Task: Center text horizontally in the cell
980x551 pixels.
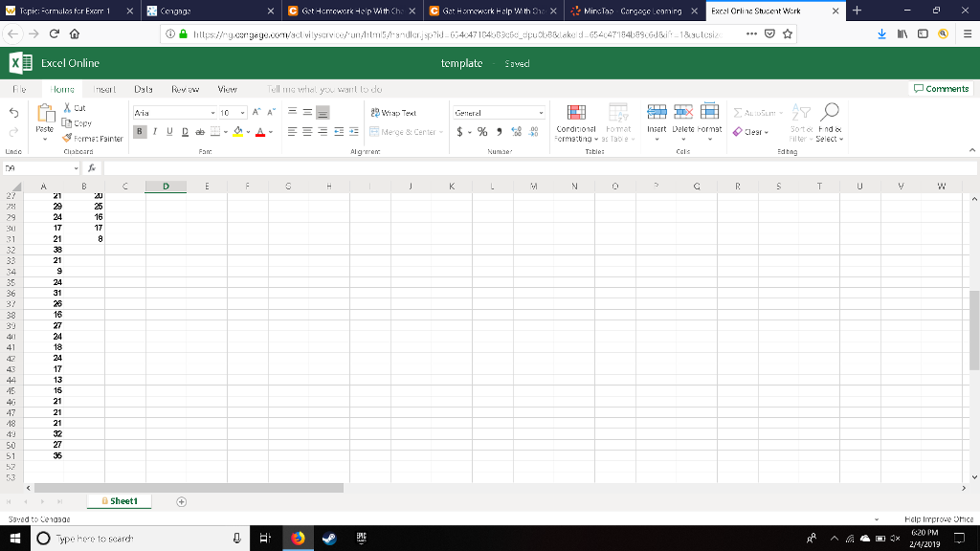Action: [x=307, y=132]
